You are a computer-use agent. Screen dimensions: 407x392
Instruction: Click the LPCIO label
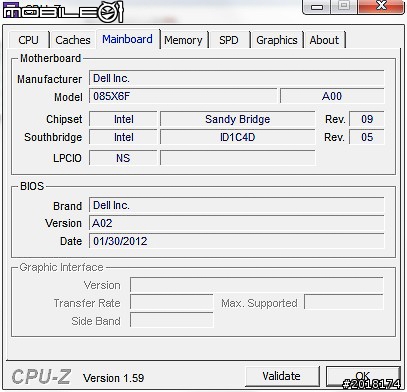tap(67, 158)
